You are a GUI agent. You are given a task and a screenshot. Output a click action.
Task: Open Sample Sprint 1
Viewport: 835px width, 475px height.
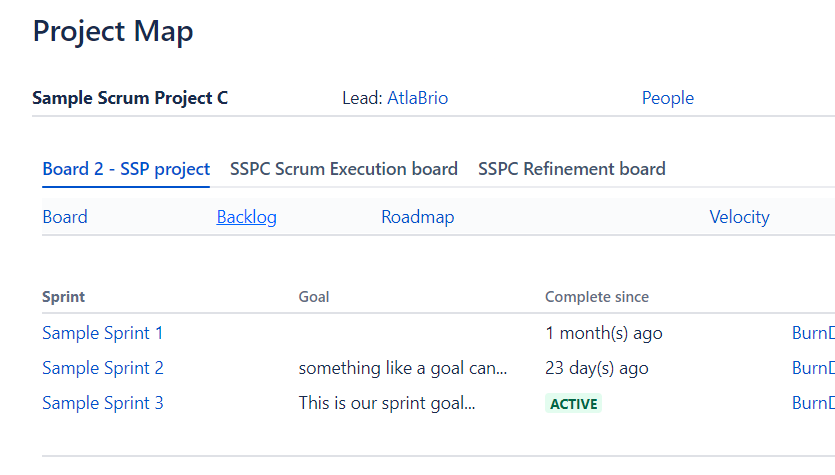103,333
